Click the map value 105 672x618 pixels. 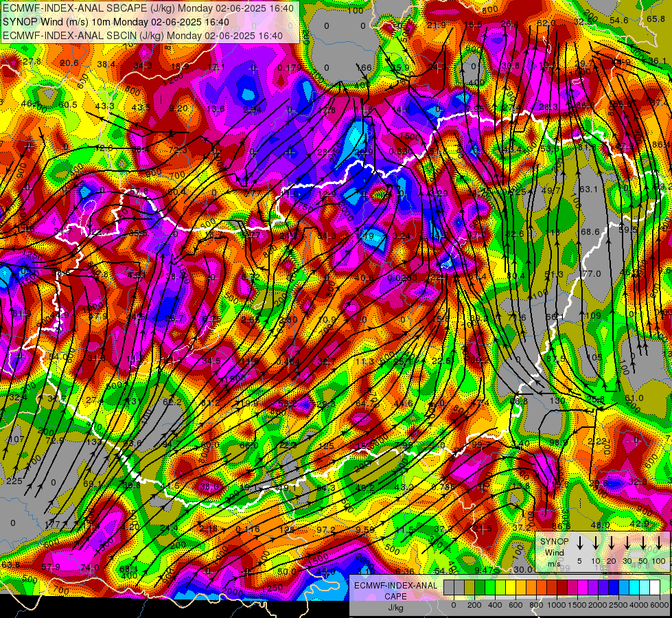pos(594,358)
